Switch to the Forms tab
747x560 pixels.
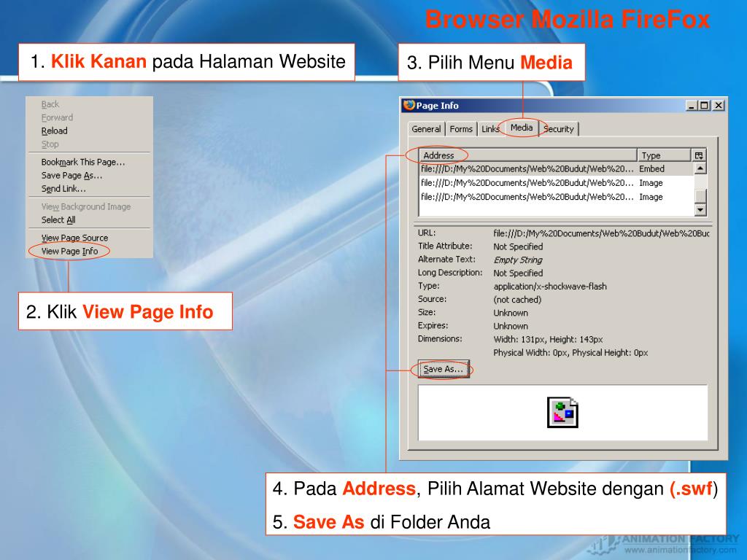point(461,129)
